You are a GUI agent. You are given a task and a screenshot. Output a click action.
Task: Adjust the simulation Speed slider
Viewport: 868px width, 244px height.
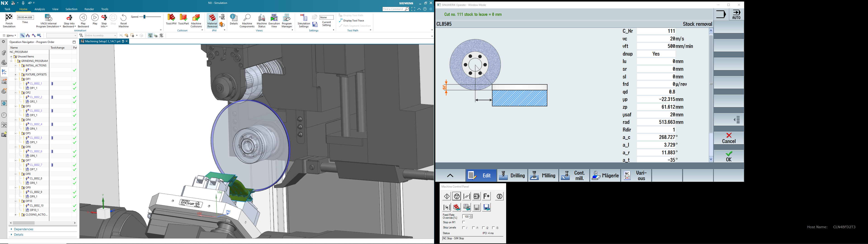pos(145,17)
